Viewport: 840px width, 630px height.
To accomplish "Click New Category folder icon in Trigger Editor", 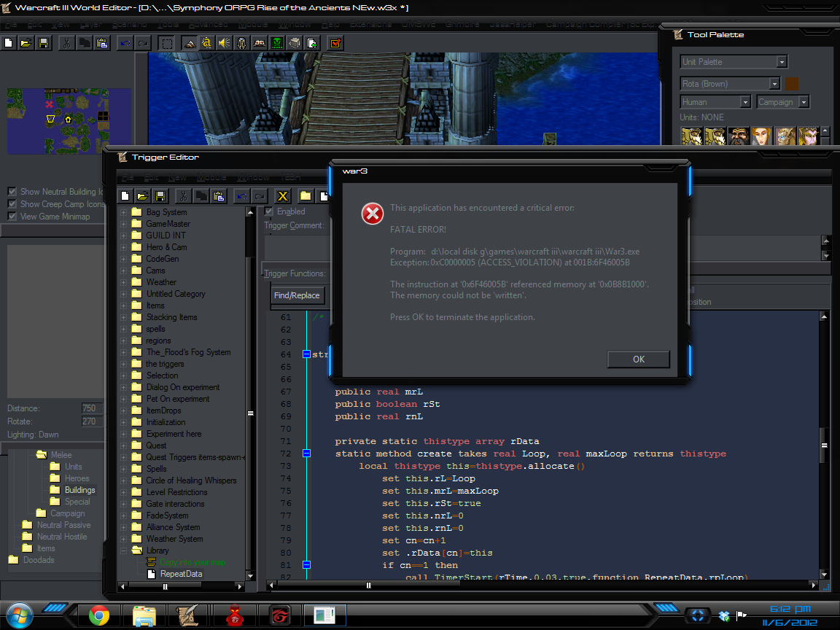I will [306, 196].
